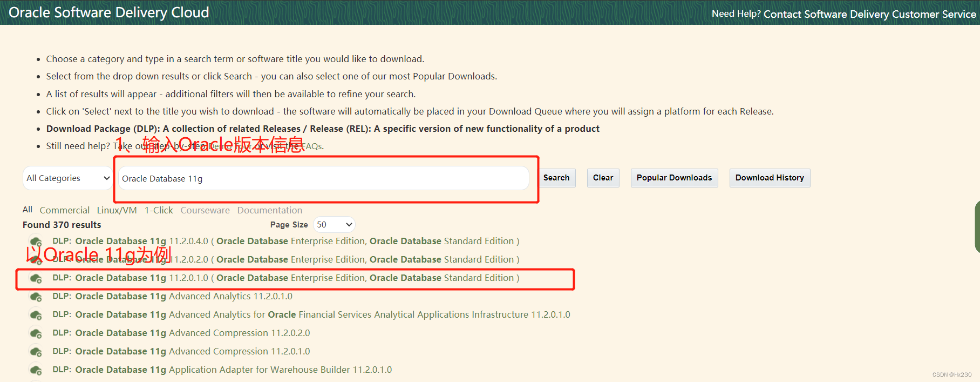Screen dimensions: 980x382
Task: Select the Courseware filter tab
Action: 205,210
